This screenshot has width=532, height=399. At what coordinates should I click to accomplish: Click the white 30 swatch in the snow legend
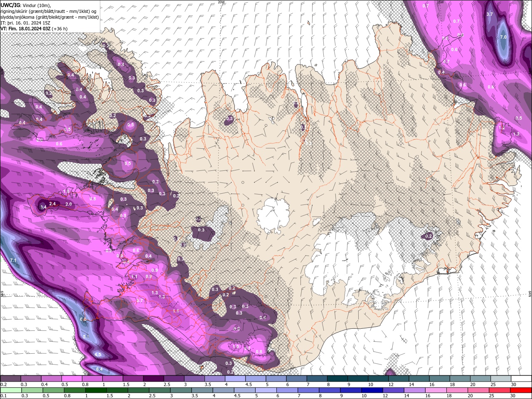[521, 379]
